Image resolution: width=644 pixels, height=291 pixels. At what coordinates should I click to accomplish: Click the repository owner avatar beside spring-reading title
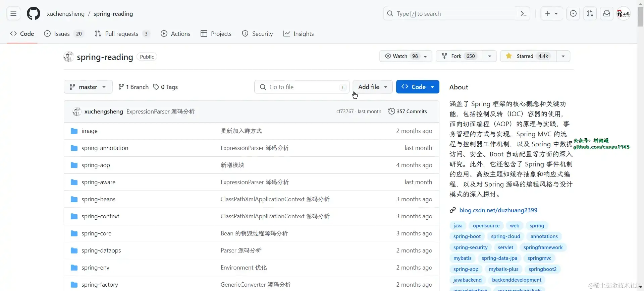tap(69, 57)
